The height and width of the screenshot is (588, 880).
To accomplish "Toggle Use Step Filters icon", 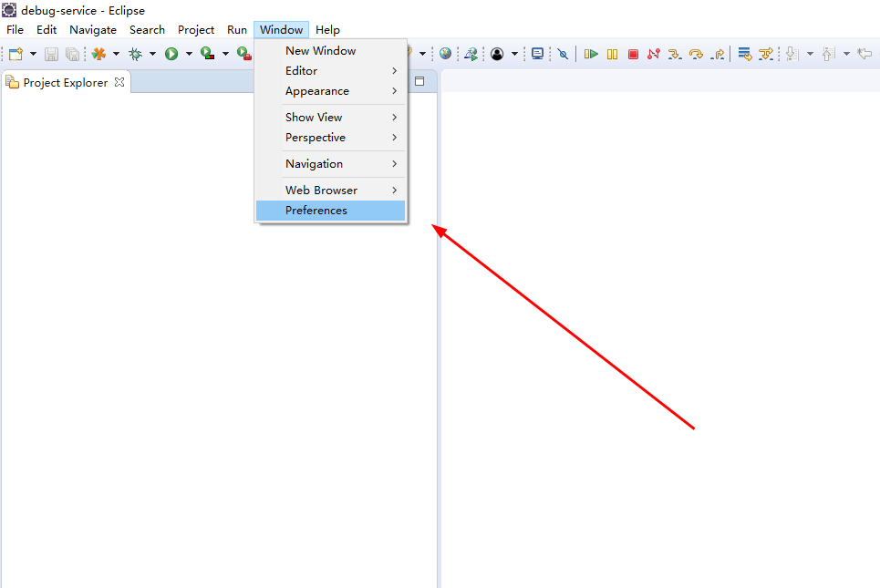I will point(765,54).
